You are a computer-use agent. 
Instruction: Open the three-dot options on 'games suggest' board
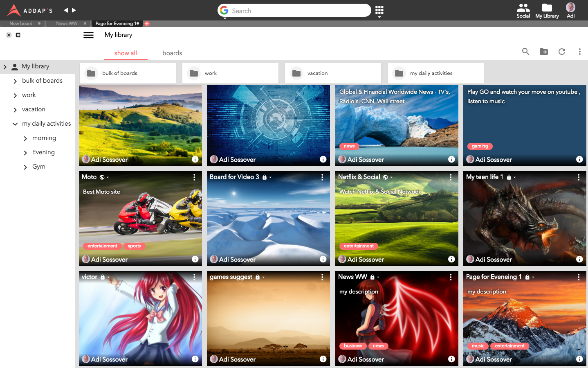click(x=322, y=277)
